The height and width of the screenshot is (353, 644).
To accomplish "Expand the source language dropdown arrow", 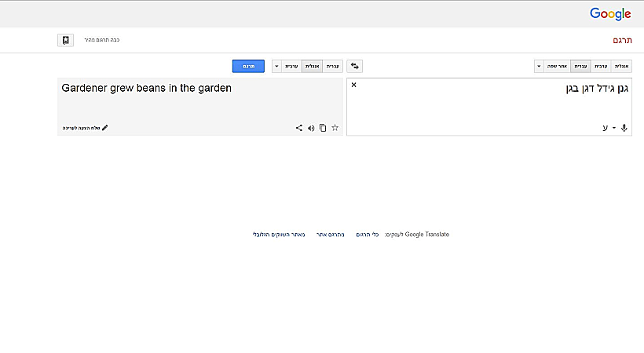I will [539, 67].
